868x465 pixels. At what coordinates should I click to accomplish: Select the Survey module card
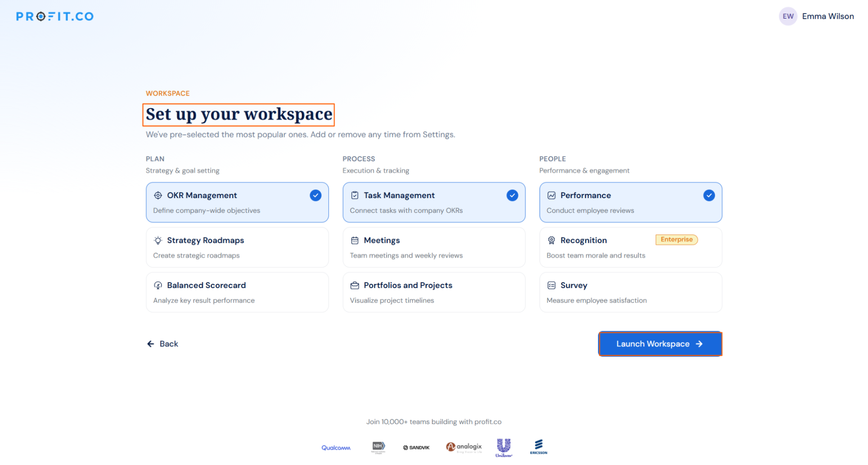630,292
